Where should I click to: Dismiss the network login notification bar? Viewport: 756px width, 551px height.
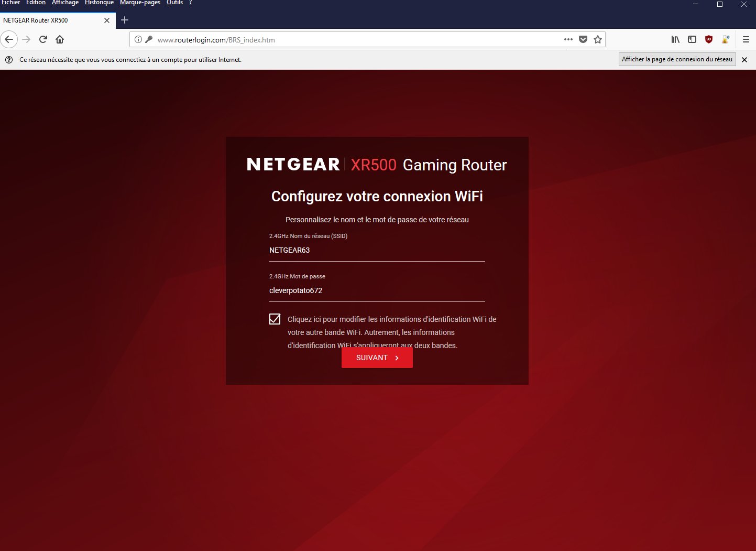(x=744, y=60)
